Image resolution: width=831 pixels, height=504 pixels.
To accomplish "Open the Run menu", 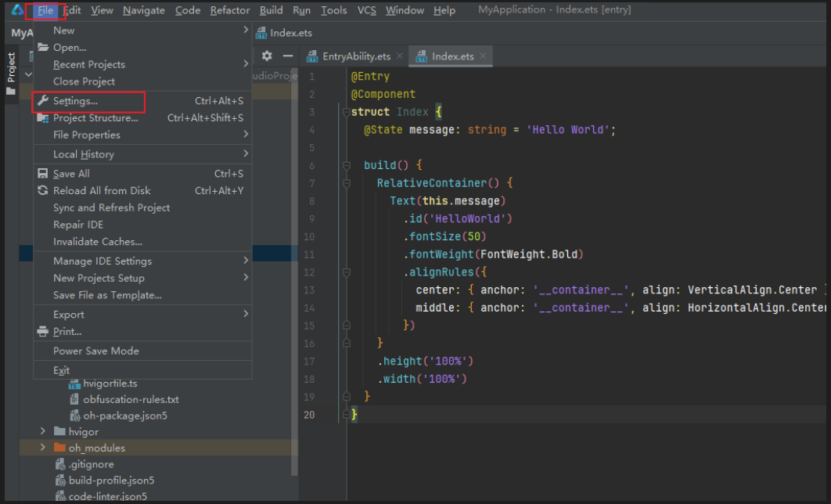I will pos(301,11).
